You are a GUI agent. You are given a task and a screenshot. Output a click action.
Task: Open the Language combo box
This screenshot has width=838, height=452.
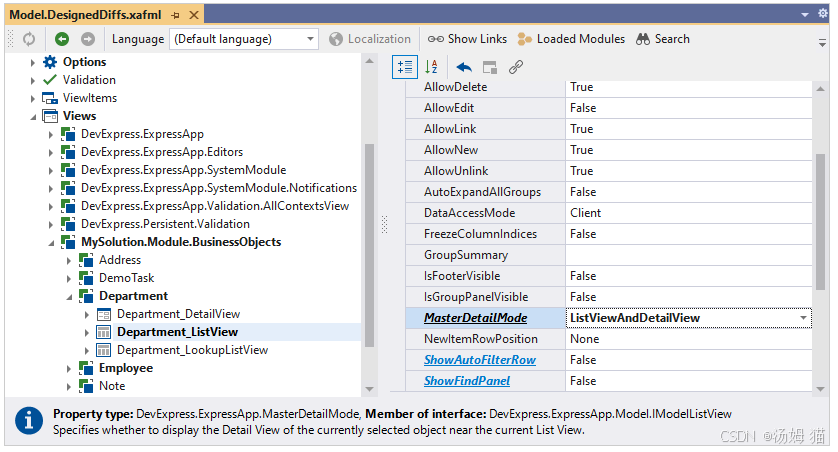click(244, 39)
